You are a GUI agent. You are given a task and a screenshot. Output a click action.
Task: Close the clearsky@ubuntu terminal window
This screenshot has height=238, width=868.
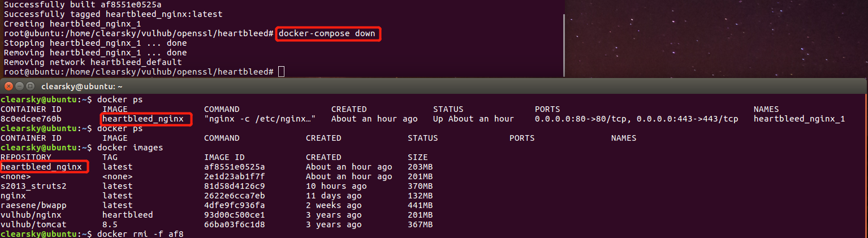click(x=8, y=86)
